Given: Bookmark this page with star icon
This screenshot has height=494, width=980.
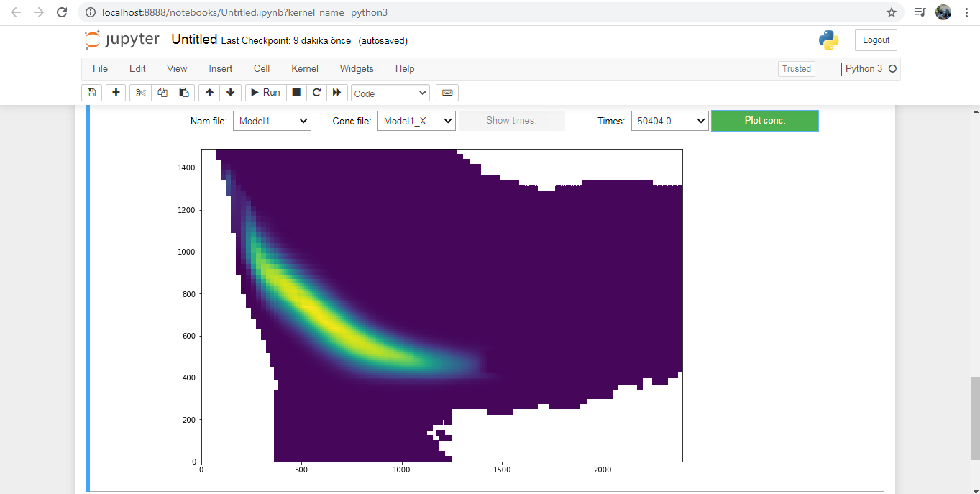Looking at the screenshot, I should [892, 12].
